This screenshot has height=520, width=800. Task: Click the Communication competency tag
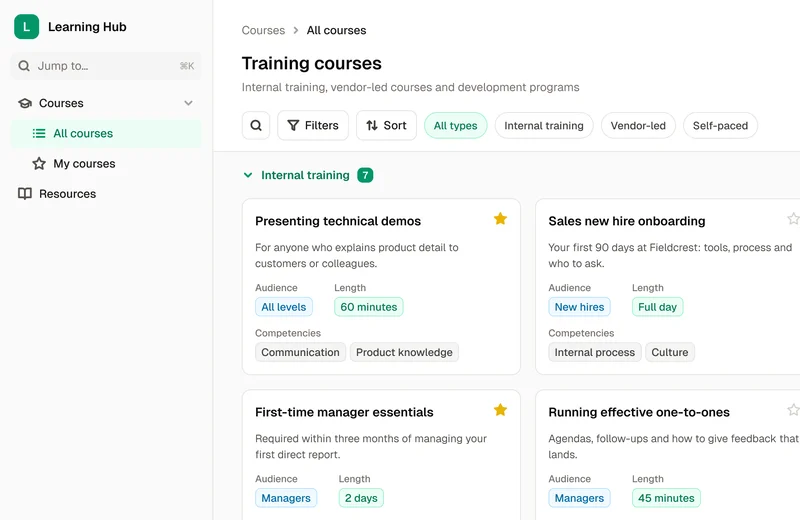tap(300, 352)
